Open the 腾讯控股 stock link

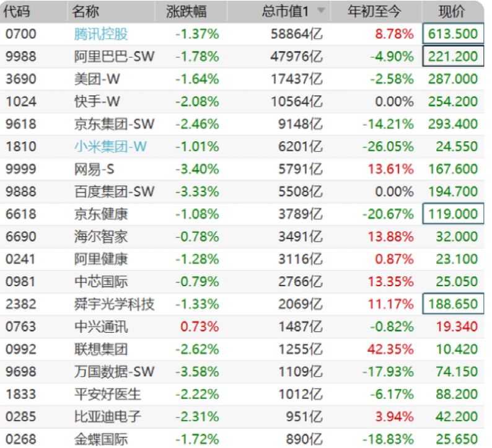point(101,34)
